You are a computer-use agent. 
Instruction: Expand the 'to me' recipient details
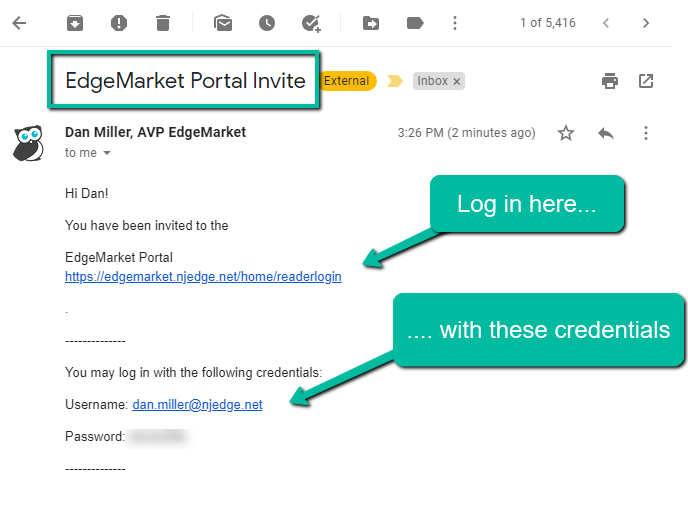point(107,153)
